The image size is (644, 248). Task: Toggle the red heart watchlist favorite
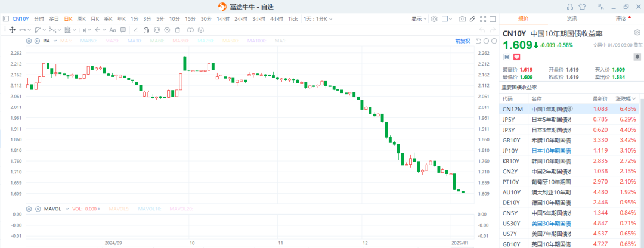pos(516,56)
